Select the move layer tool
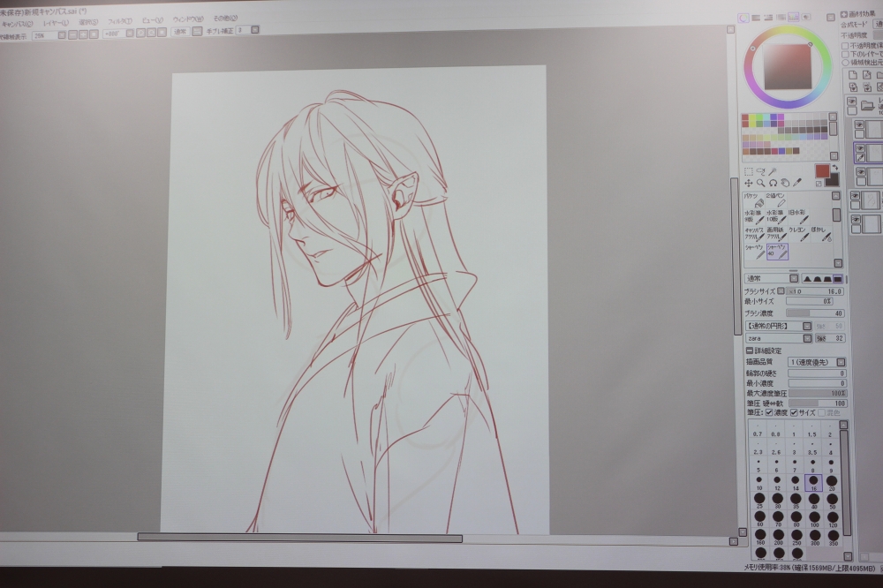Viewport: 883px width, 588px height. click(x=749, y=183)
